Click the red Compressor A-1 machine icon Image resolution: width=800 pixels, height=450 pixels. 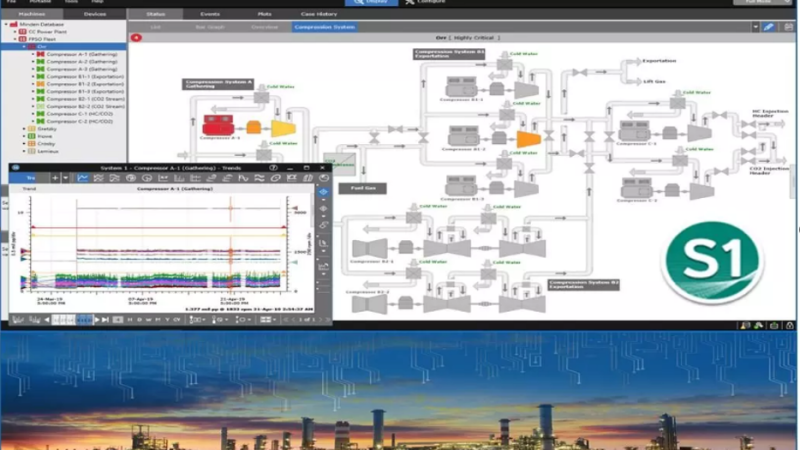click(216, 126)
